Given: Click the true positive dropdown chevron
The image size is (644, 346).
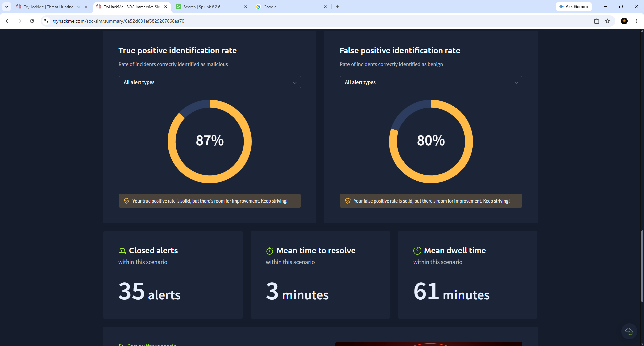Looking at the screenshot, I should coord(295,83).
